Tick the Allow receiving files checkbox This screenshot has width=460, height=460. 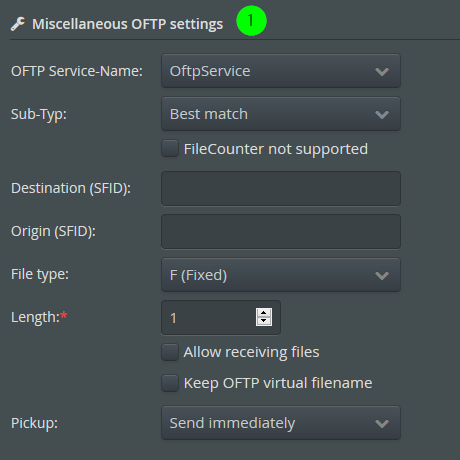click(170, 352)
